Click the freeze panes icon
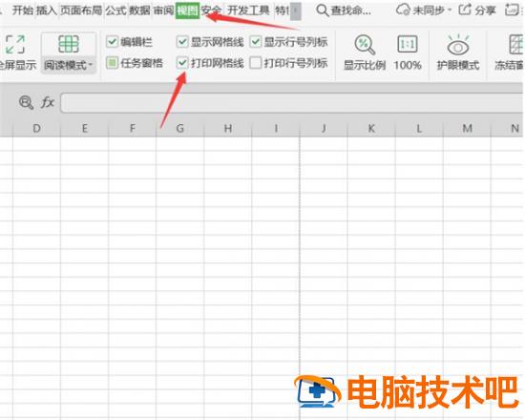The height and width of the screenshot is (420, 525). [516, 44]
